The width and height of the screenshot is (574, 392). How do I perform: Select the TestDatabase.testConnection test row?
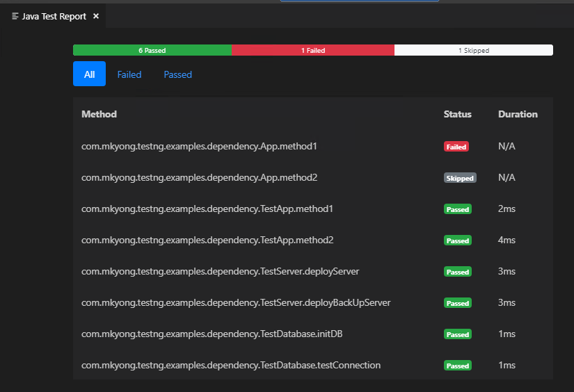click(x=313, y=366)
